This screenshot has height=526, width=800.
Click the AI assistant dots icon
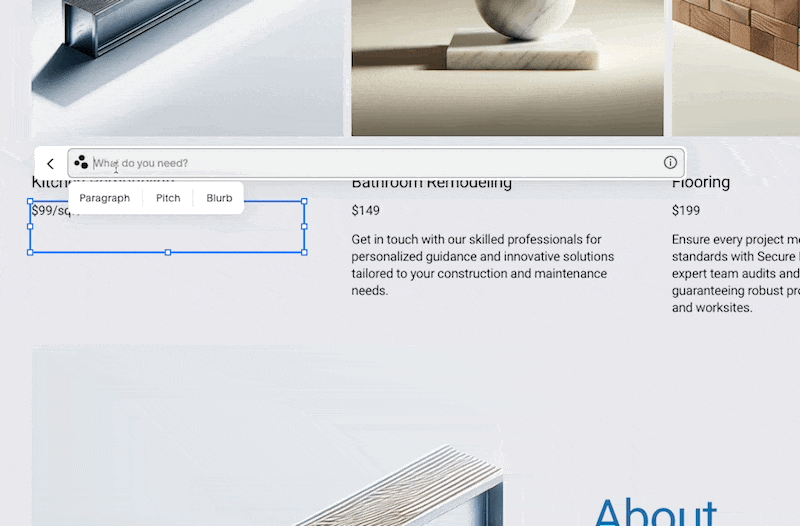pos(81,163)
